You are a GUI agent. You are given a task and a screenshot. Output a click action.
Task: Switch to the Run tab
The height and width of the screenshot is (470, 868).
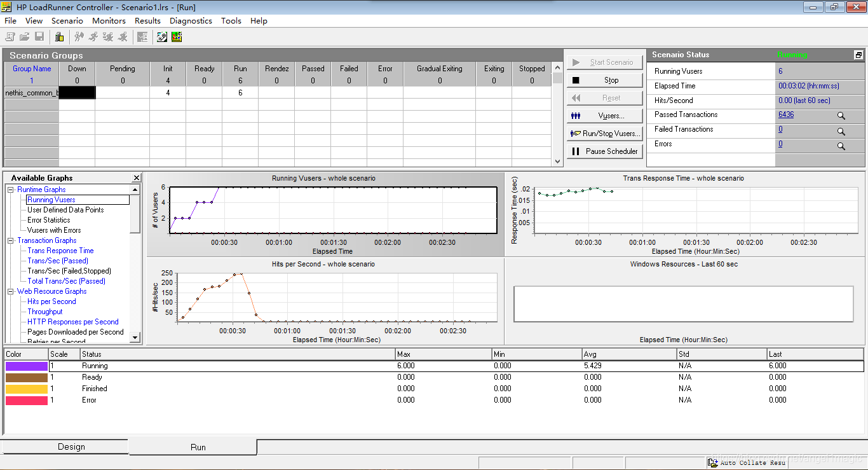point(198,447)
